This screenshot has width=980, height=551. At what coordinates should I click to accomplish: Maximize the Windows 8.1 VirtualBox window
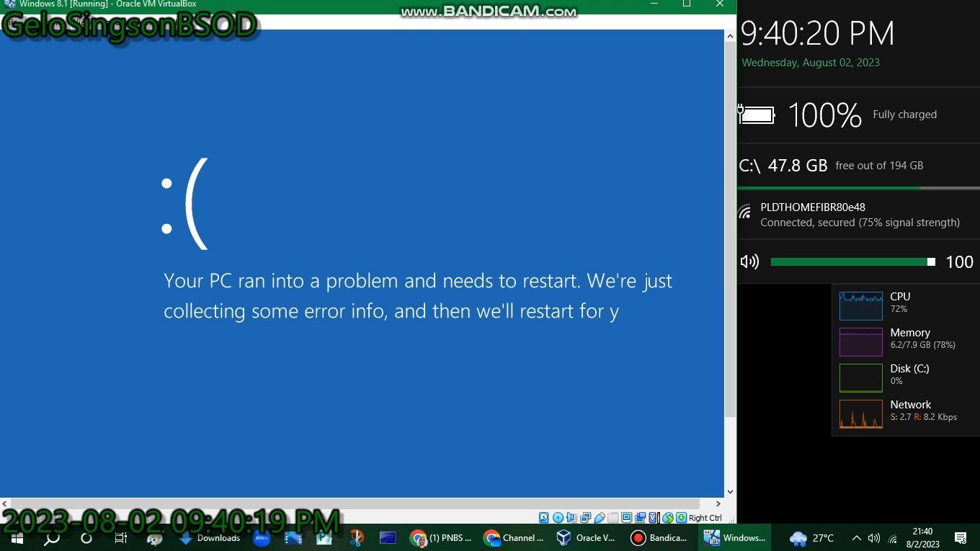tap(687, 4)
